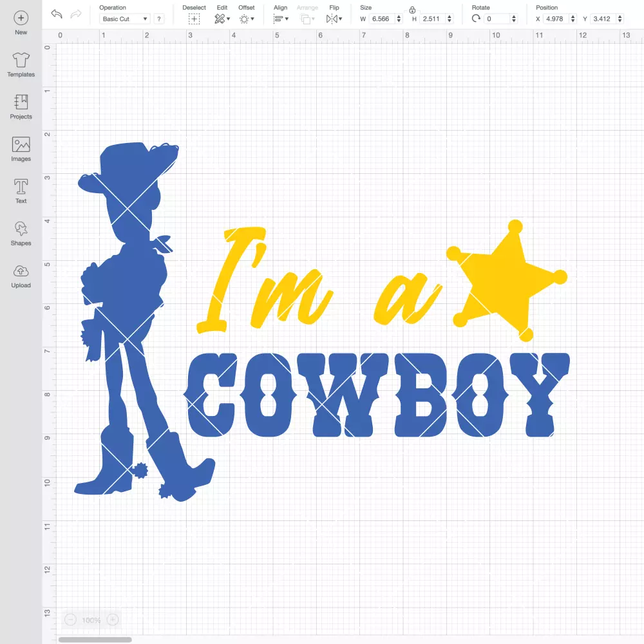This screenshot has height=644, width=644.
Task: Click the Position Y field
Action: click(x=603, y=19)
